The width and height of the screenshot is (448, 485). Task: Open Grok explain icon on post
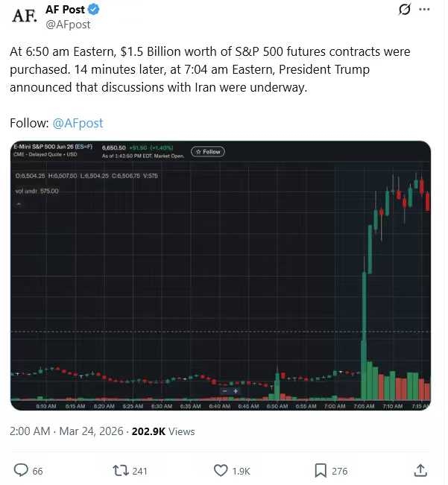tap(404, 10)
